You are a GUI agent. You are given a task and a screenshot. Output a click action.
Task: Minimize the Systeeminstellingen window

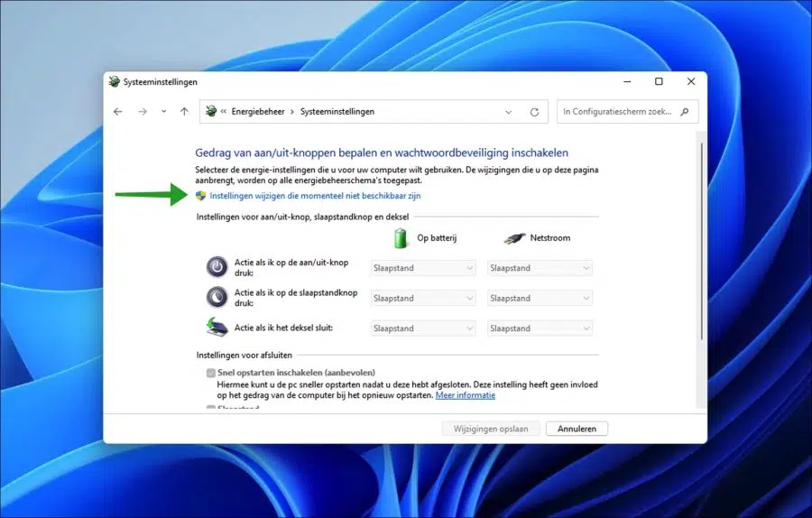(x=627, y=82)
